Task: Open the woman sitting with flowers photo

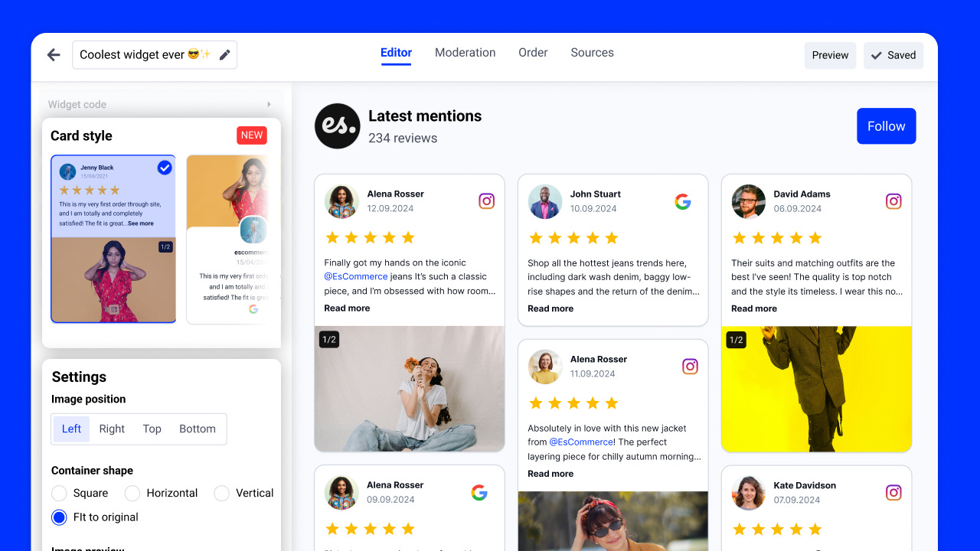Action: pyautogui.click(x=410, y=389)
